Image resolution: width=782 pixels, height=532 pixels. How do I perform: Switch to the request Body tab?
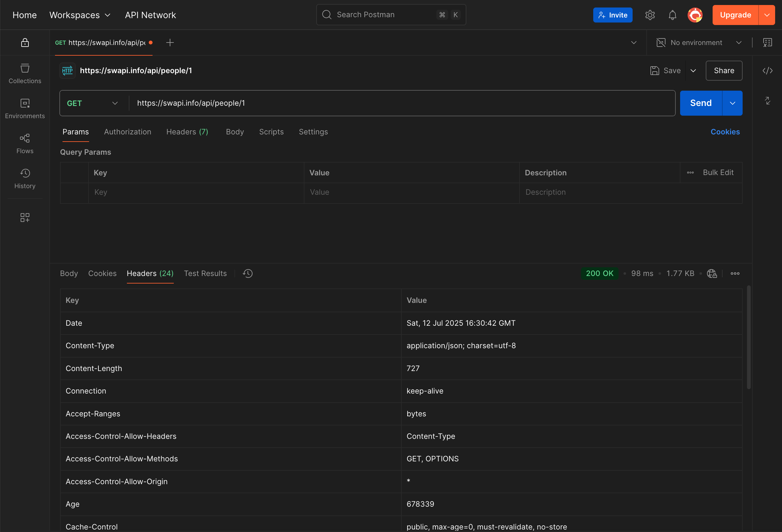(x=235, y=132)
